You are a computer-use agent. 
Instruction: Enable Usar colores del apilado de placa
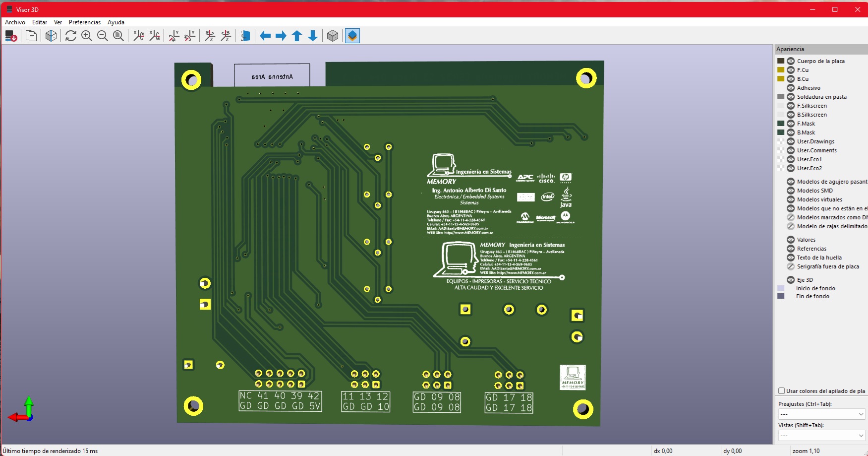click(x=781, y=391)
